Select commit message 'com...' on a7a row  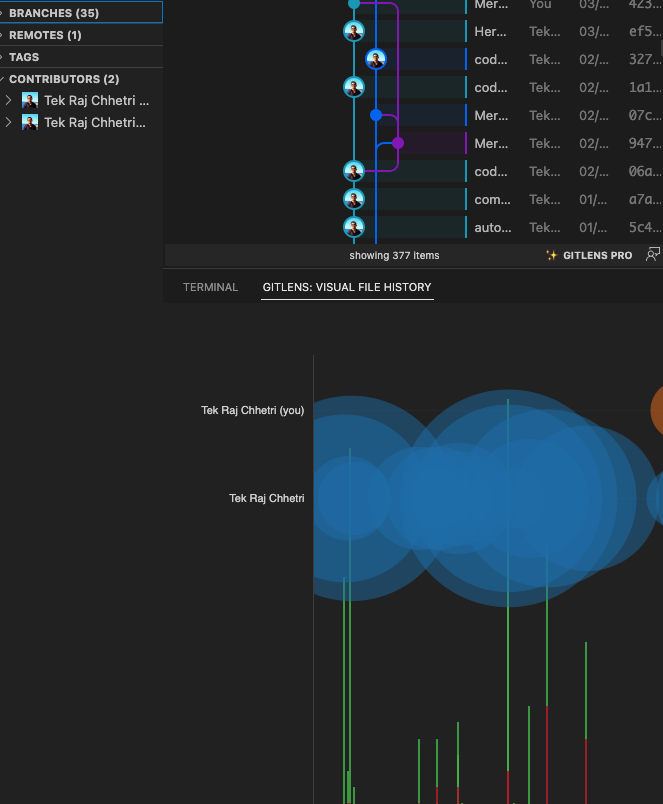tap(492, 199)
